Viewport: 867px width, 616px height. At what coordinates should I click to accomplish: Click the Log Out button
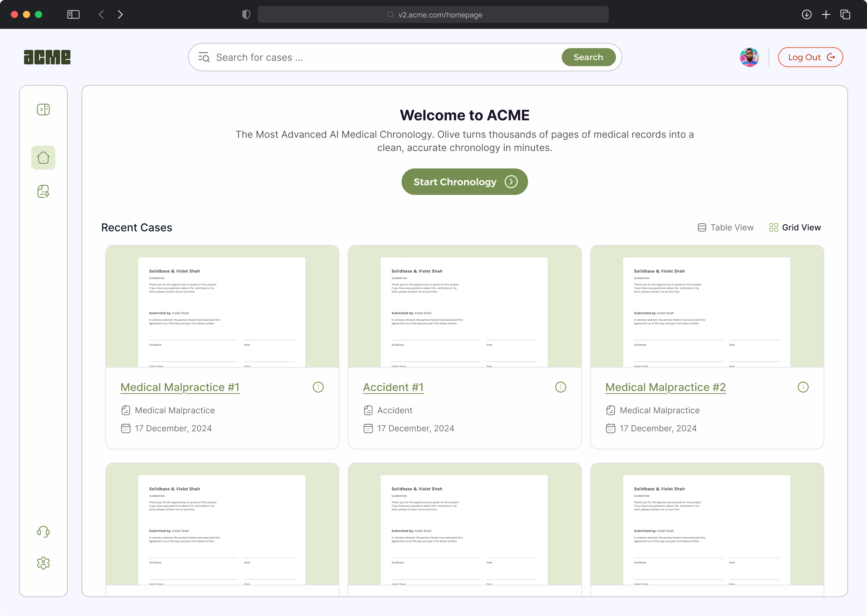(810, 57)
